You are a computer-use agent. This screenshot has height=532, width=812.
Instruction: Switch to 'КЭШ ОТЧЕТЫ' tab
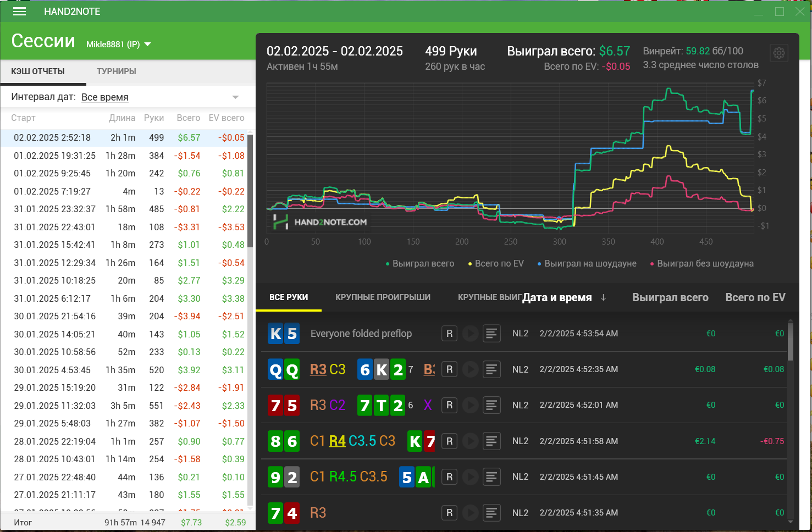tap(38, 71)
